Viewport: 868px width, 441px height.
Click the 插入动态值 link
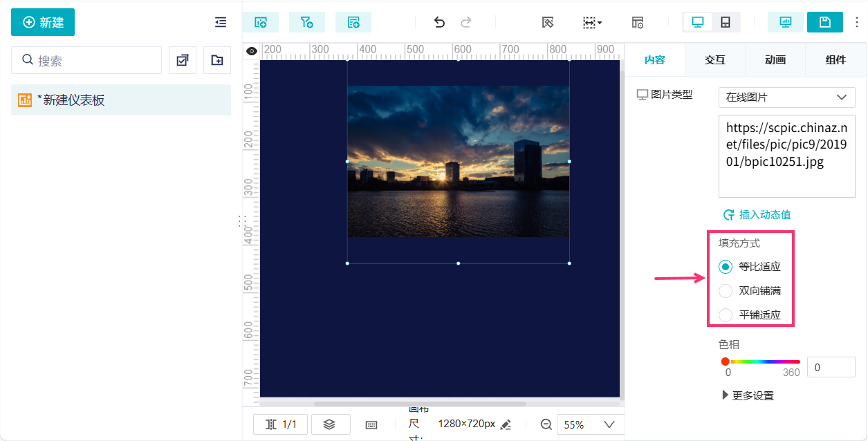(757, 215)
